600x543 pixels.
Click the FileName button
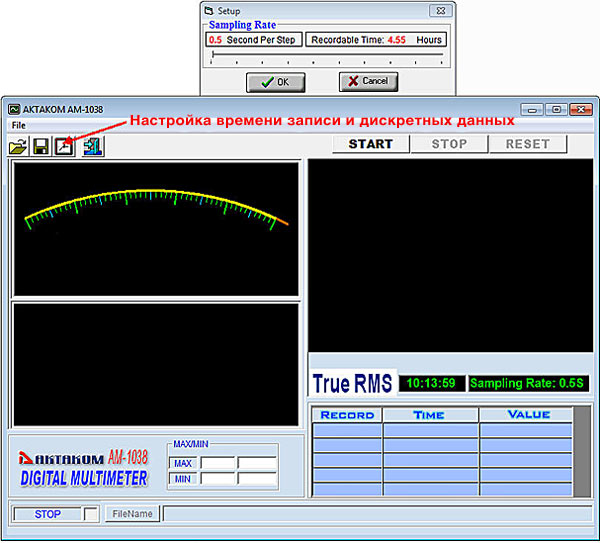click(132, 514)
